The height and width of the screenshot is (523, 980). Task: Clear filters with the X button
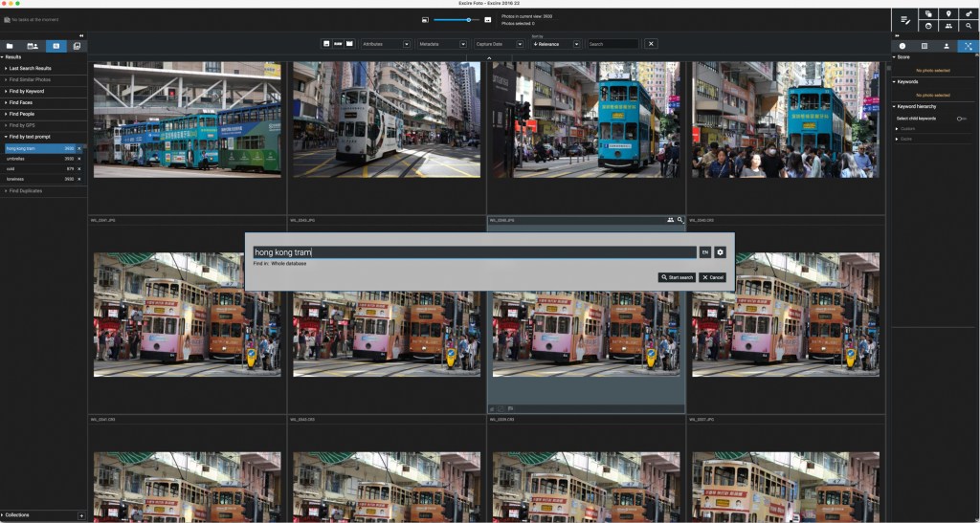pyautogui.click(x=651, y=44)
